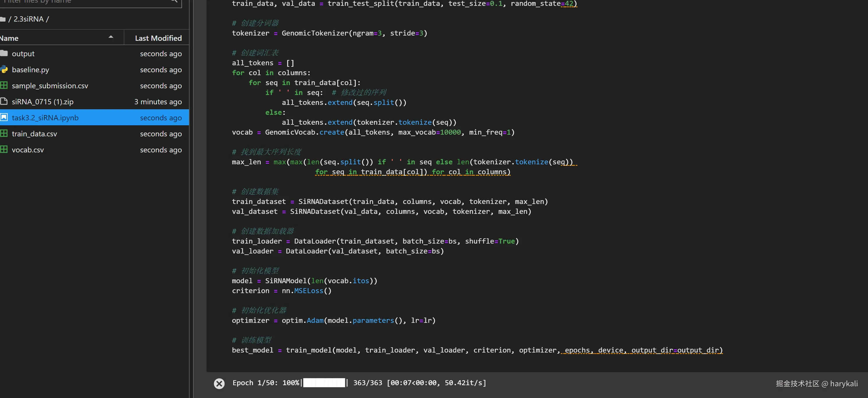Sort files by Name column header
This screenshot has width=868, height=398.
[x=9, y=38]
